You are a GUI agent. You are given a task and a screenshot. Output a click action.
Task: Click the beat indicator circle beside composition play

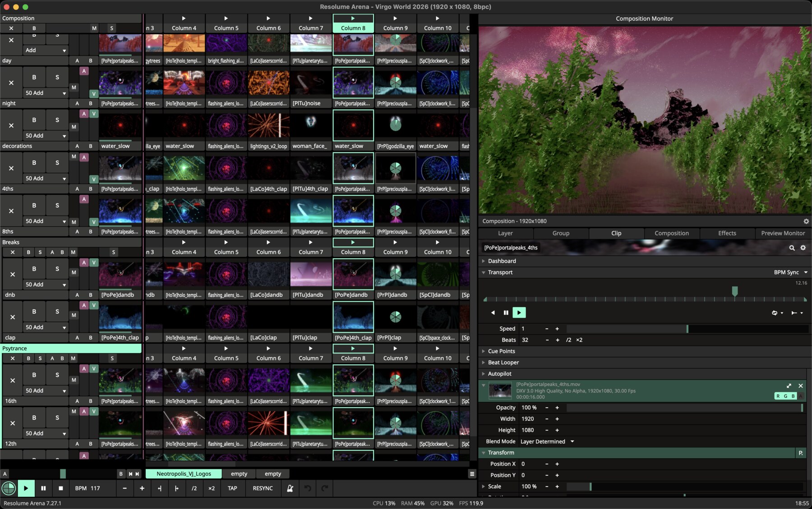click(x=9, y=488)
